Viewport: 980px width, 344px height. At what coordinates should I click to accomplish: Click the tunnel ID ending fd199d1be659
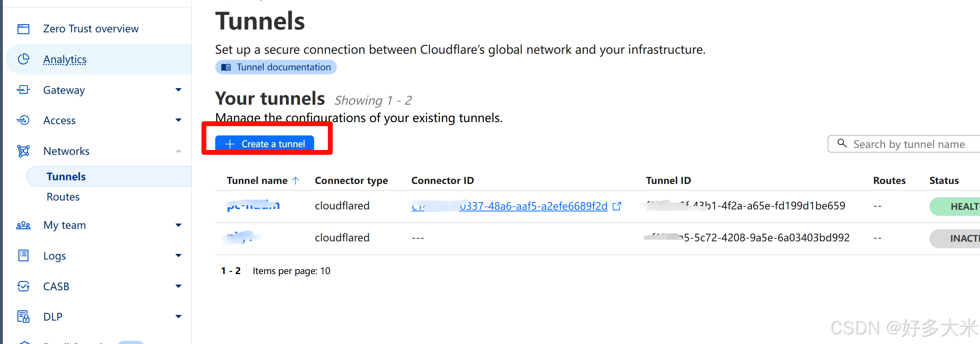tap(745, 206)
